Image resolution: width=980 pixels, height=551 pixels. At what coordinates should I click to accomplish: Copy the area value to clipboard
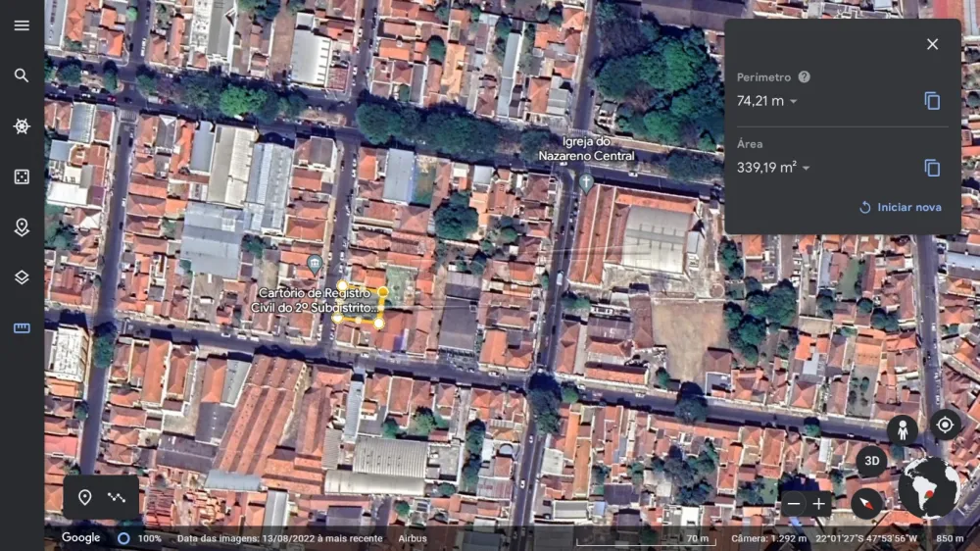pos(932,168)
